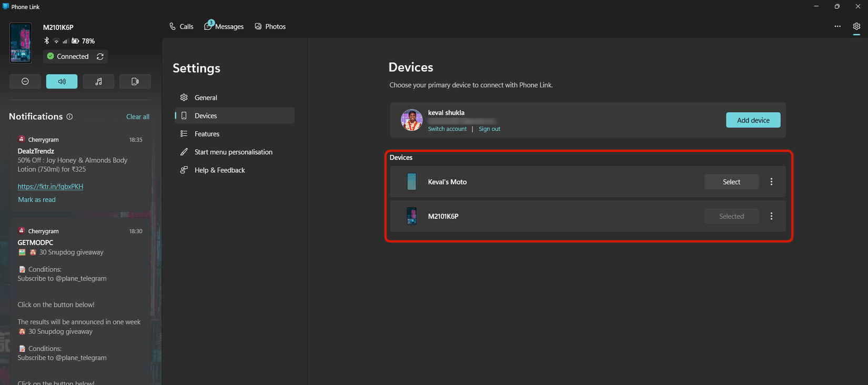Click the refresh connection icon
Viewport: 868px width, 385px height.
(x=100, y=56)
